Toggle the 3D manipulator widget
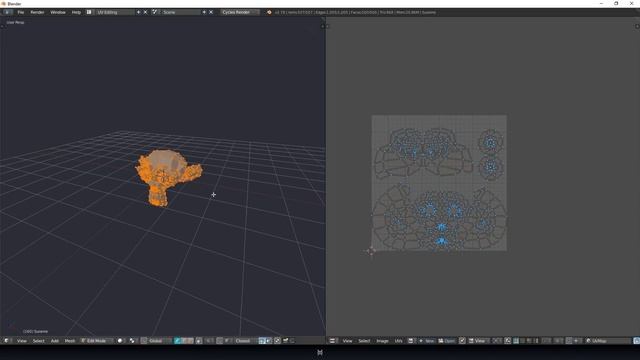Viewport: 640px width, 360px height. click(x=144, y=341)
